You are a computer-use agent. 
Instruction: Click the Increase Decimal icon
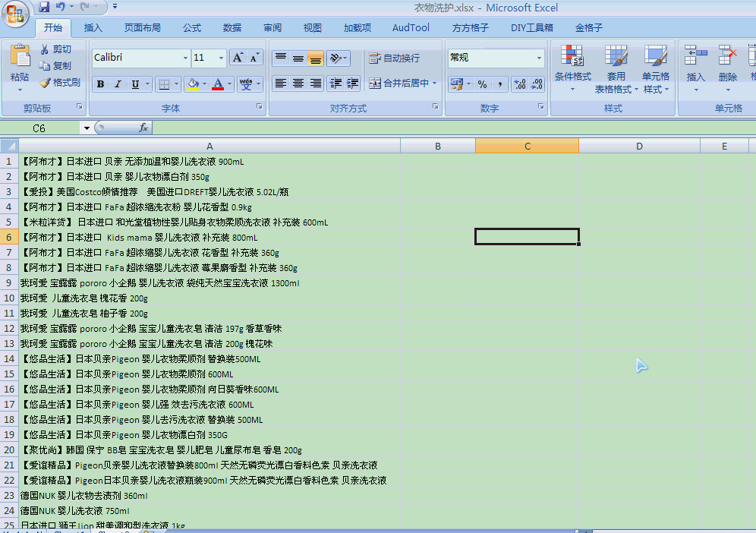(x=519, y=84)
